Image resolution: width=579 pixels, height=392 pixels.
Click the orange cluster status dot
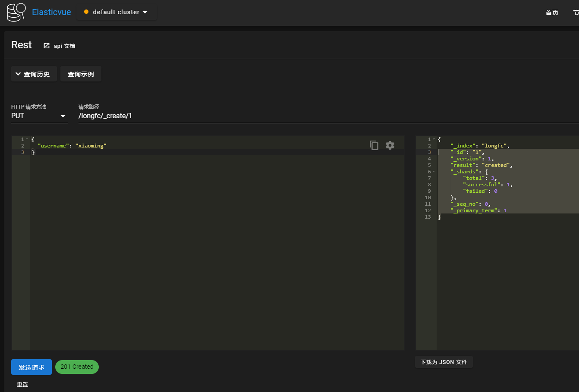point(86,12)
